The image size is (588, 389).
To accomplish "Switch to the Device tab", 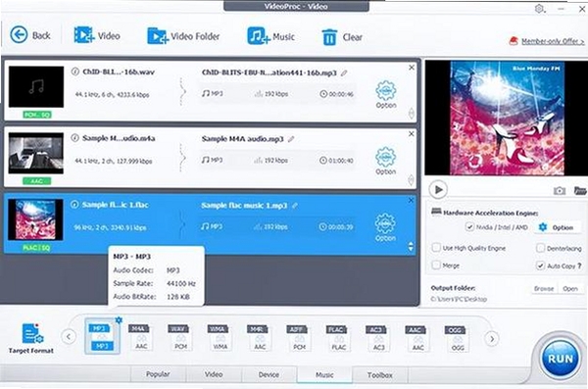I will [x=269, y=374].
